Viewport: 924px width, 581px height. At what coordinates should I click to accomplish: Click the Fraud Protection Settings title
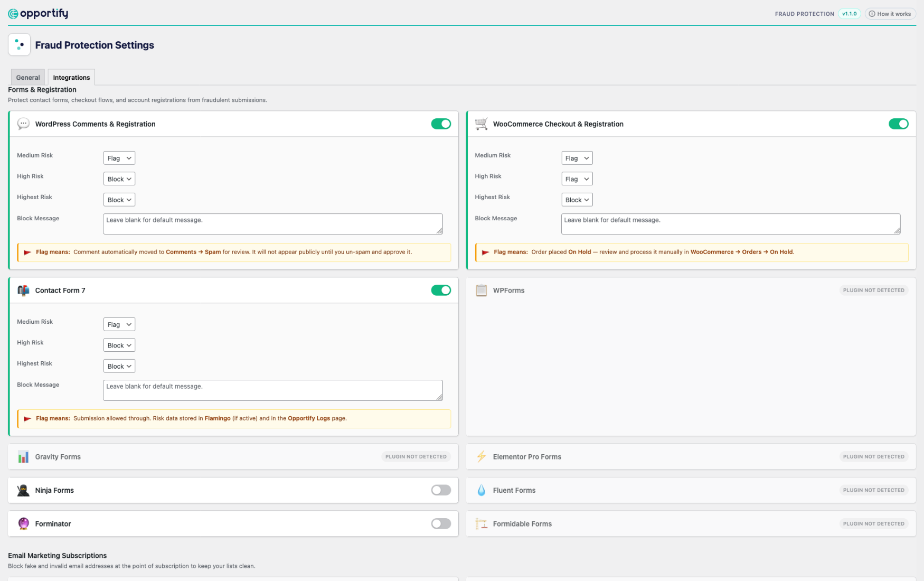[95, 45]
